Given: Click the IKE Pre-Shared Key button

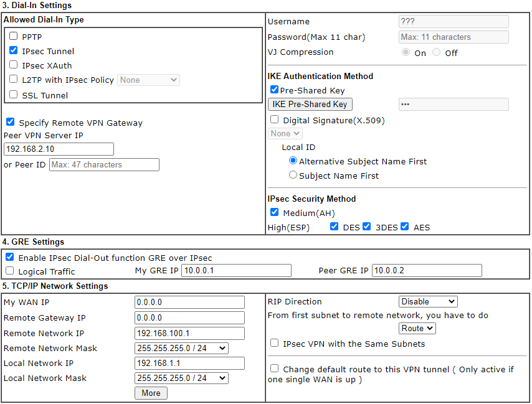Looking at the screenshot, I should coord(310,105).
